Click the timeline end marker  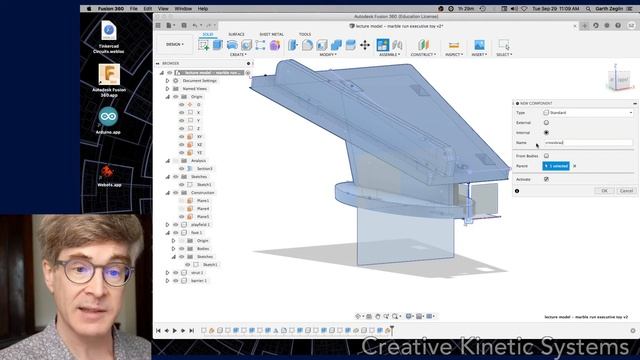[392, 330]
